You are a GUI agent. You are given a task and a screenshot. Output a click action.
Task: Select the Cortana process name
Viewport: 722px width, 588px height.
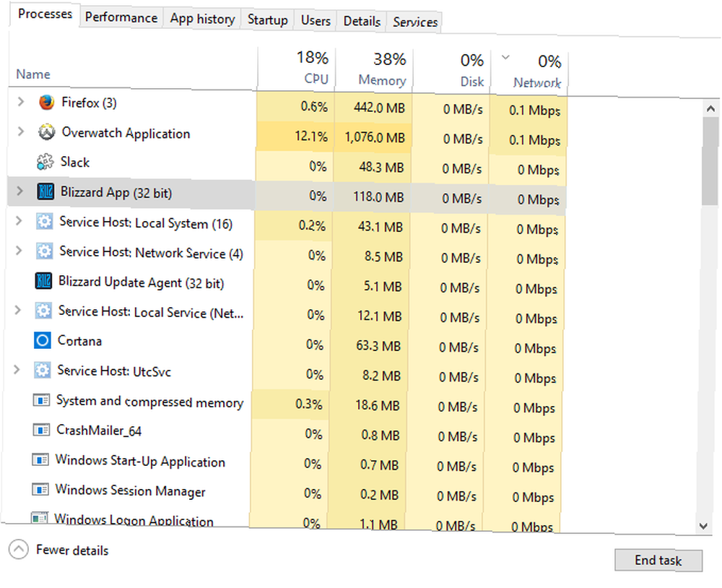79,341
